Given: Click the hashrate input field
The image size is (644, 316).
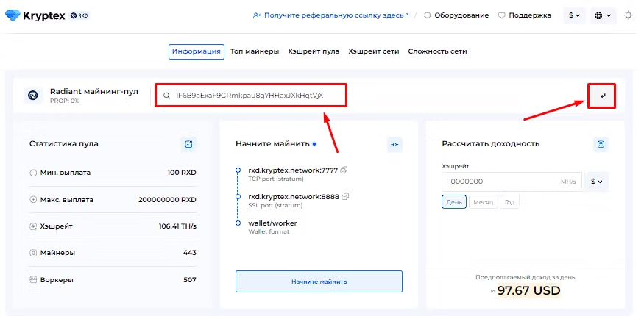Looking at the screenshot, I should [x=512, y=182].
